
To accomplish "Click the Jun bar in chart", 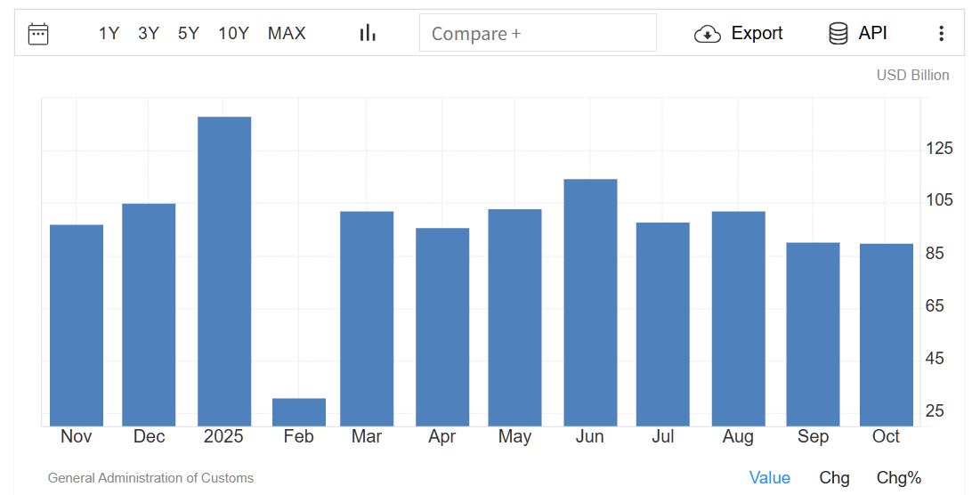I will coord(590,303).
